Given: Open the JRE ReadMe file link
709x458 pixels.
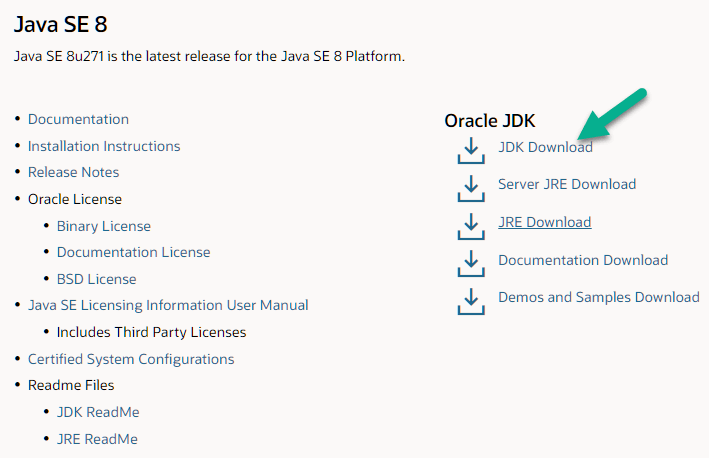Looking at the screenshot, I should 97,439.
